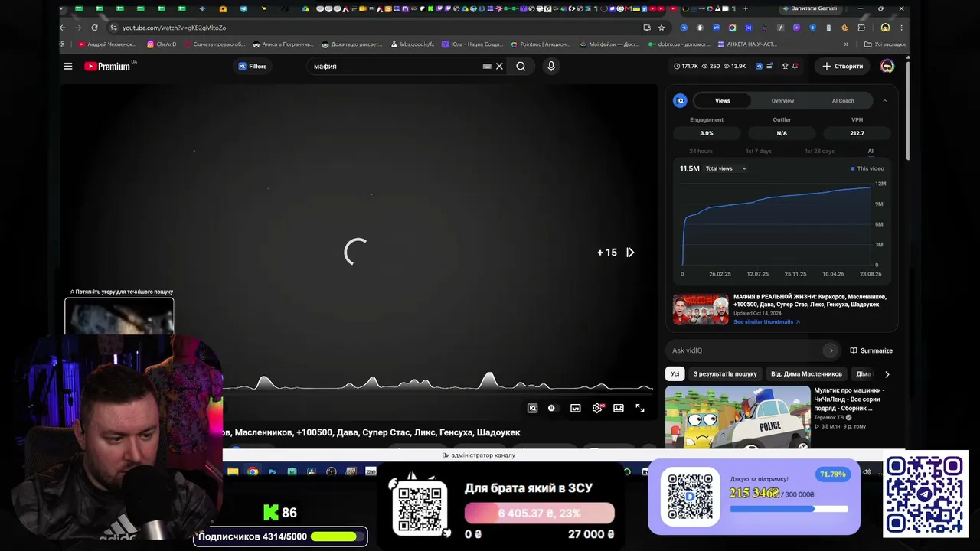Select the Від: Дима Масленников chip

coord(806,374)
